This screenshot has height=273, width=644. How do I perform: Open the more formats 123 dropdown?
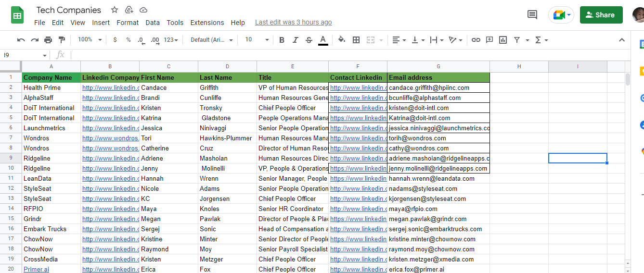(171, 40)
